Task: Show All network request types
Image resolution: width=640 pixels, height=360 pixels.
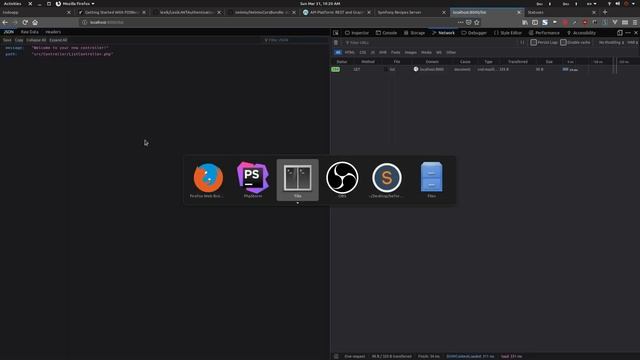Action: (338, 52)
